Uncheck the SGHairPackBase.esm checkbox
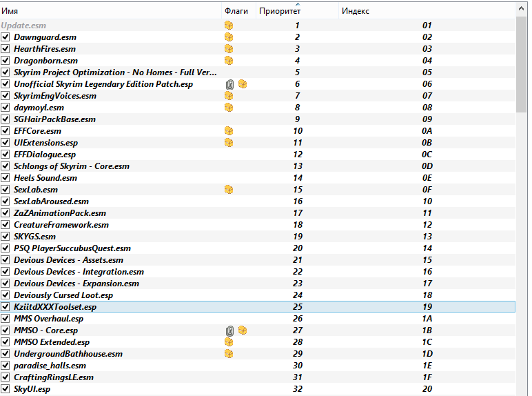 coord(5,119)
